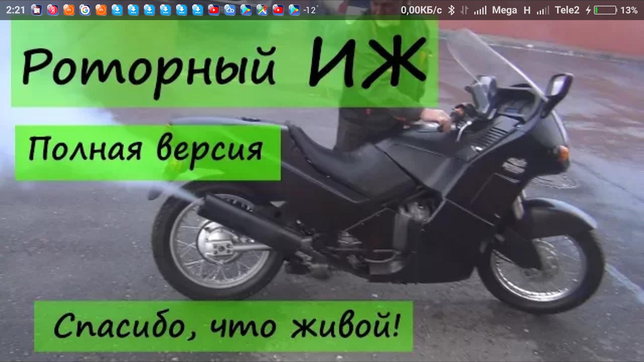
Task: Tap the signal bars next to Mega
Action: pyautogui.click(x=480, y=11)
